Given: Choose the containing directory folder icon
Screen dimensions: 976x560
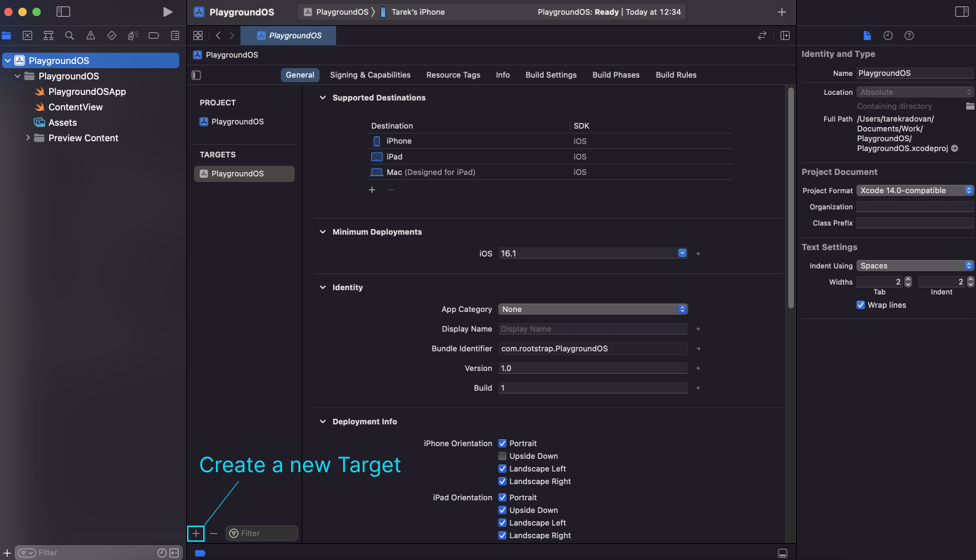Looking at the screenshot, I should click(x=970, y=106).
